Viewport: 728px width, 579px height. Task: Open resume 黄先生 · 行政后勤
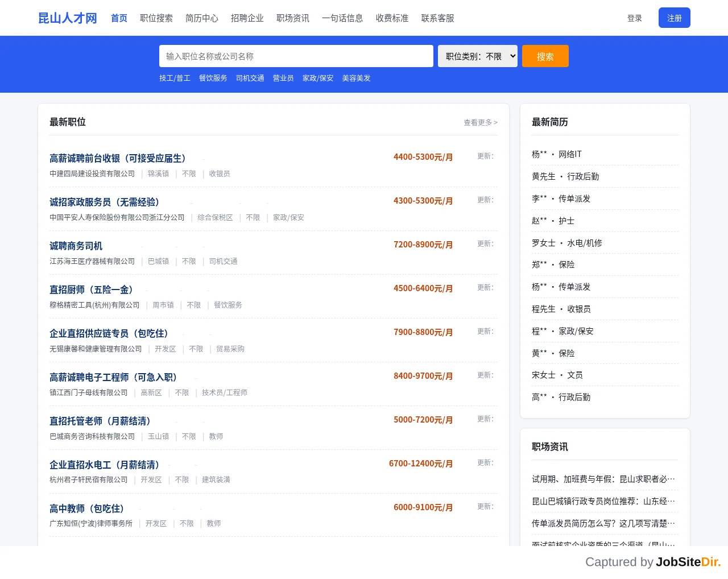565,176
